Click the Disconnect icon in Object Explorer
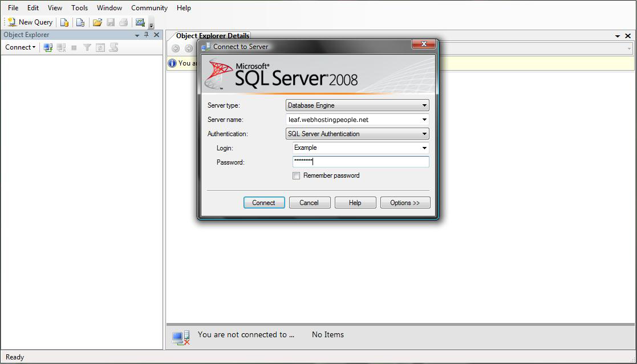 [61, 47]
